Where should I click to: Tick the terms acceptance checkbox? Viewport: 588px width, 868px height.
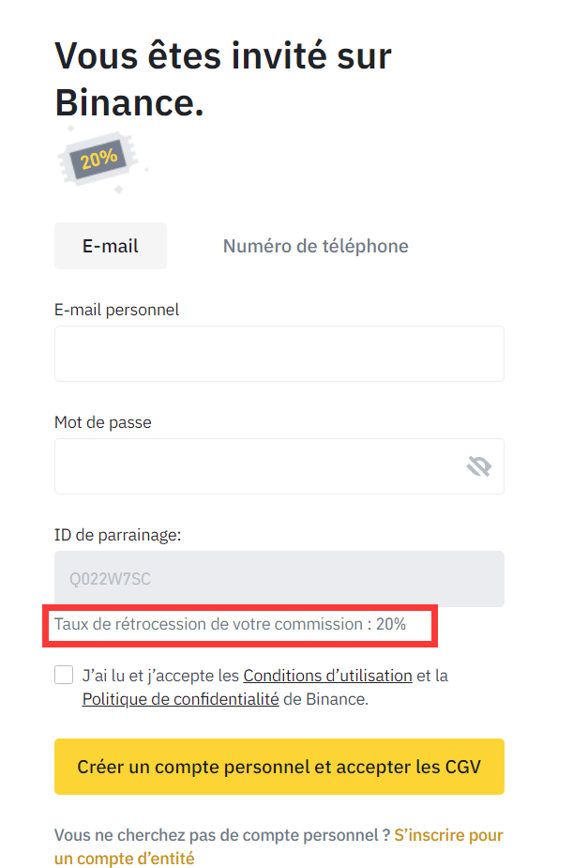64,675
